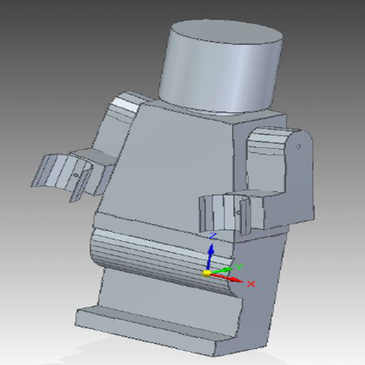Pick the small hole in the left hand
Screen dimensions: 365x365
click(76, 175)
